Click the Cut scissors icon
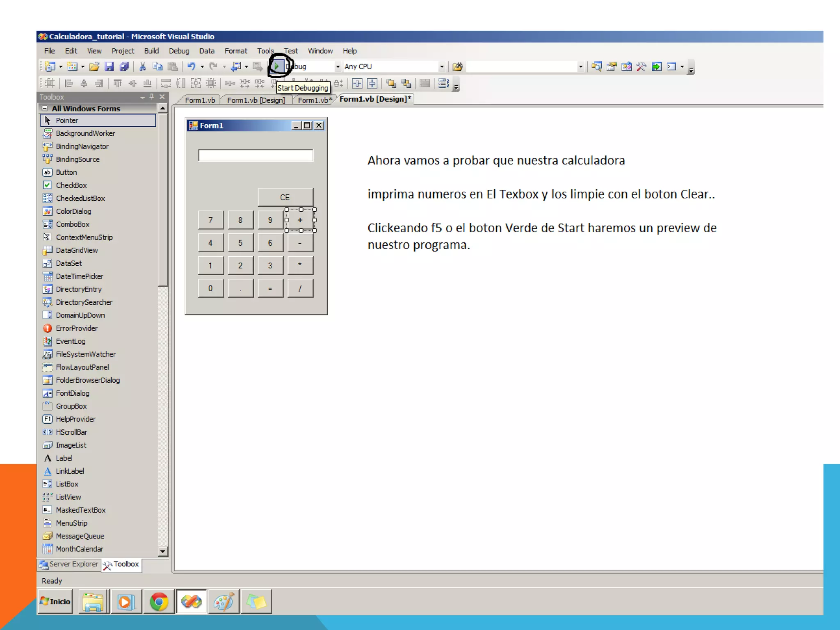 pyautogui.click(x=142, y=66)
